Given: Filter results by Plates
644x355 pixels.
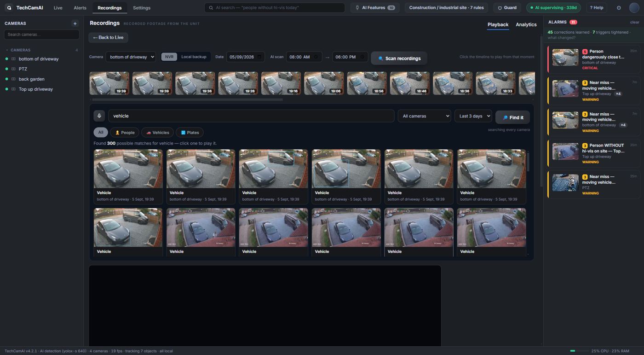Looking at the screenshot, I should [190, 133].
